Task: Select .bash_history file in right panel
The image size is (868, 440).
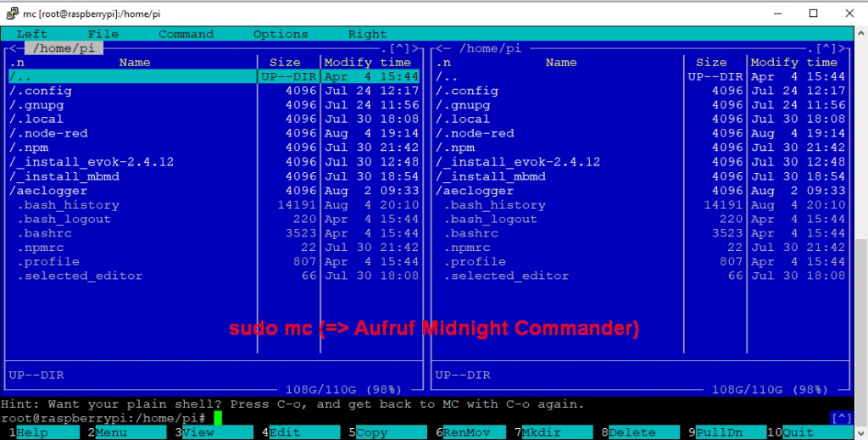Action: click(641, 205)
